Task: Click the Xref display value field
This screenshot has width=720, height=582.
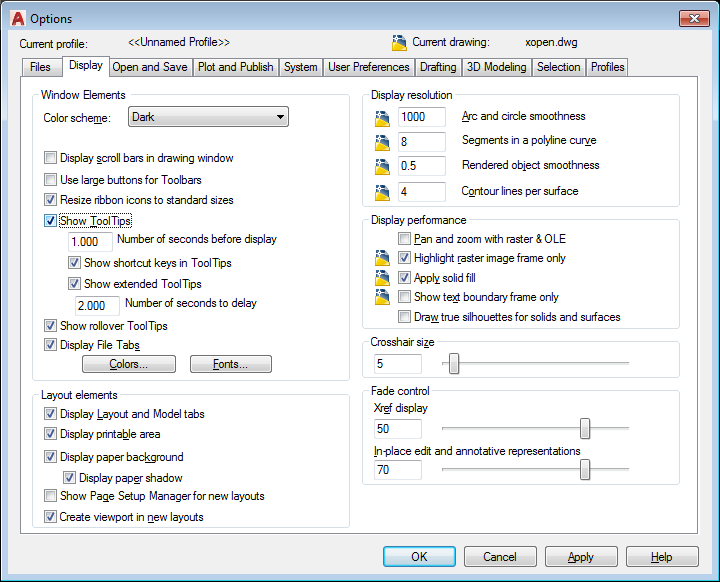Action: click(398, 429)
